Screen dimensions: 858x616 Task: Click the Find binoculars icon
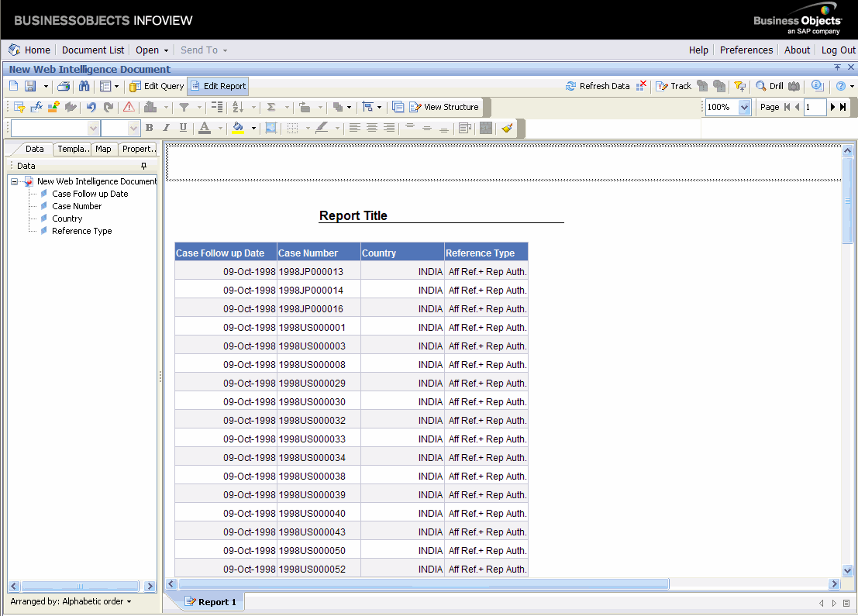(84, 86)
